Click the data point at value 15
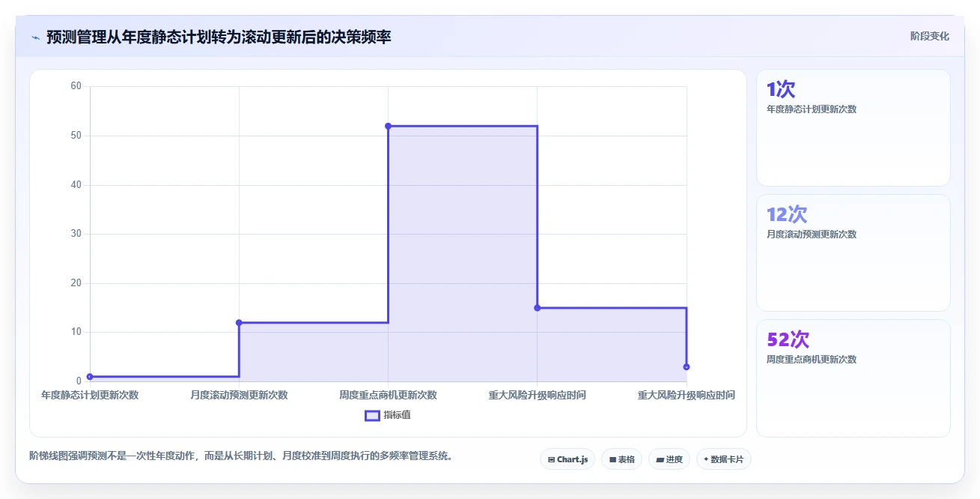 tap(537, 308)
